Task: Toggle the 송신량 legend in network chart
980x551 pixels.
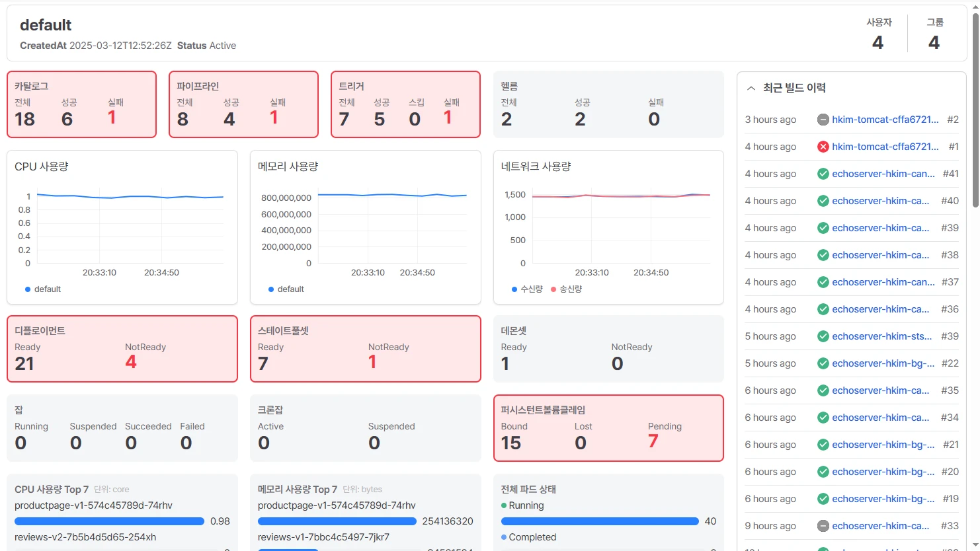Action: coord(566,289)
